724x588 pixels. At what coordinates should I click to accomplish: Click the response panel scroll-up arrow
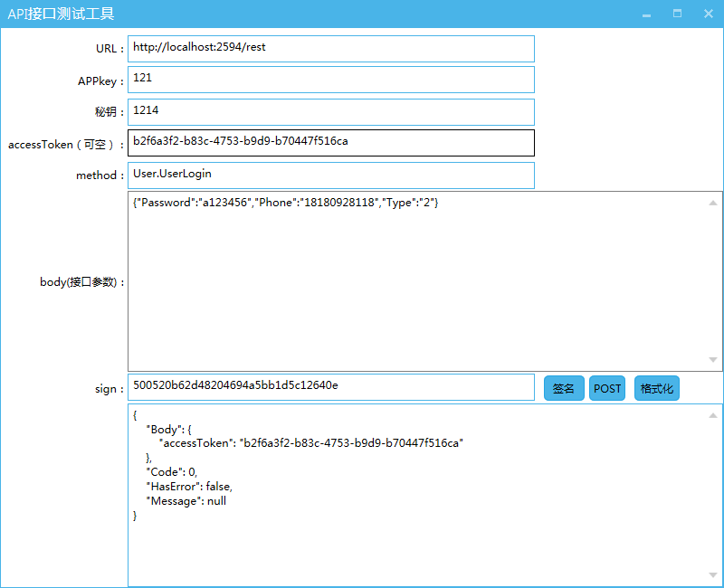pyautogui.click(x=713, y=415)
